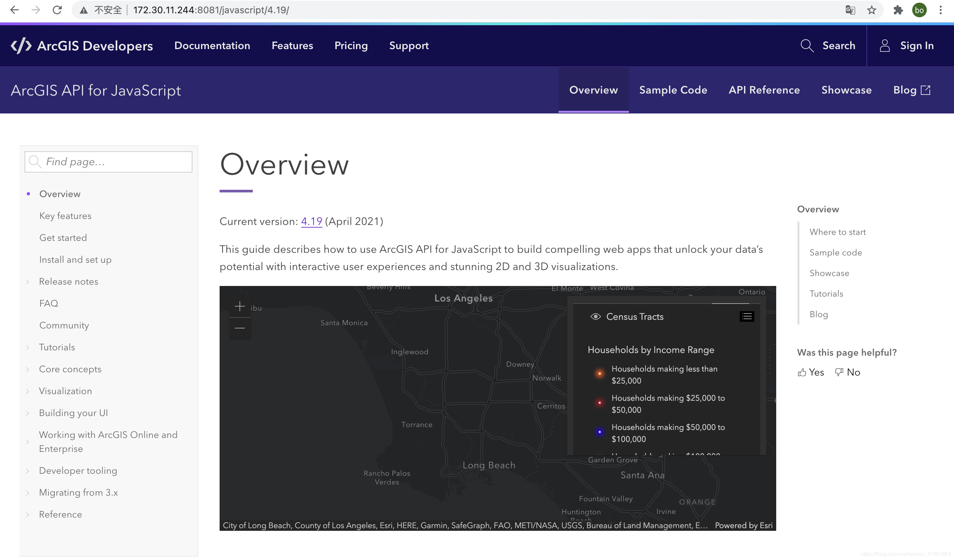This screenshot has width=954, height=560.
Task: Click the blue $50,000 to $100,000 symbol
Action: (x=599, y=432)
